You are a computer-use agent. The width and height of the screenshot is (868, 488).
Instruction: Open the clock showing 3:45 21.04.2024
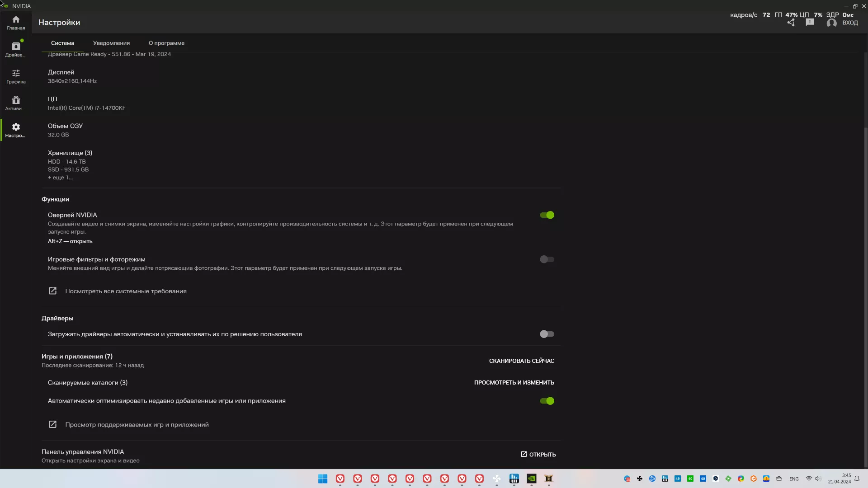(840, 479)
